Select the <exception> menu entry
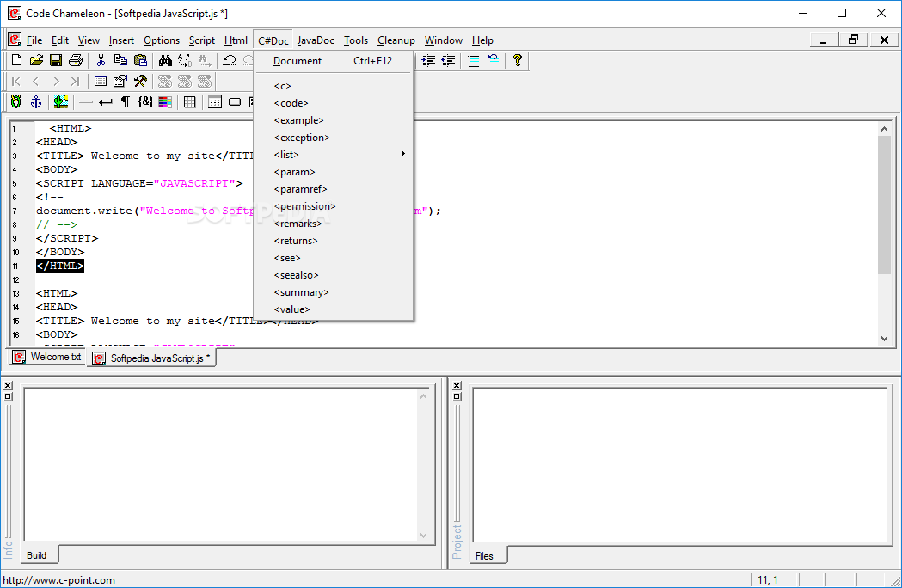 pyautogui.click(x=334, y=138)
